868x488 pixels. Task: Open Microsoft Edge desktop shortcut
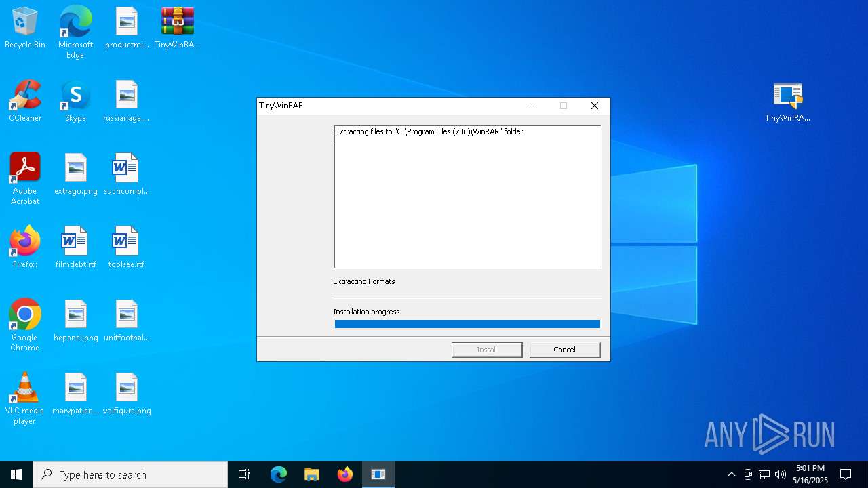[x=75, y=32]
